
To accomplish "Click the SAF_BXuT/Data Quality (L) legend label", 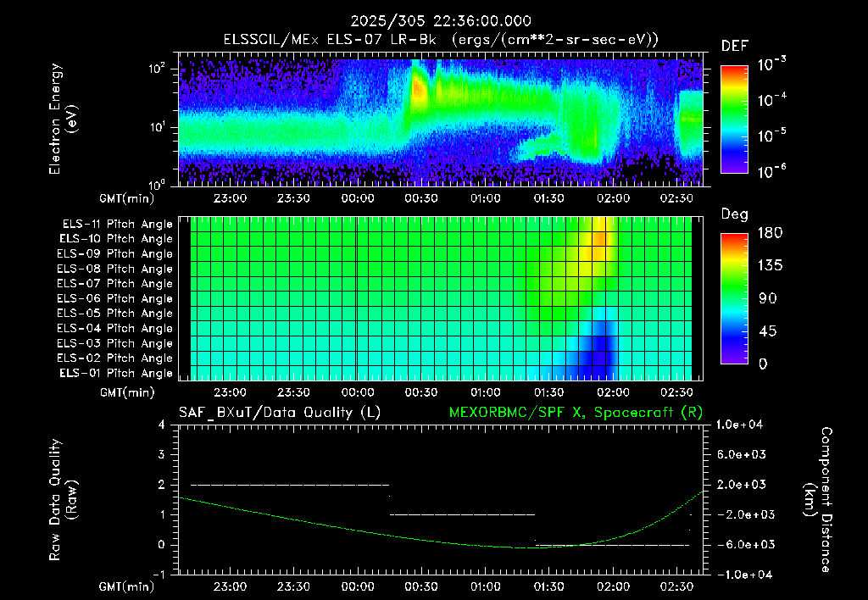I will [280, 413].
